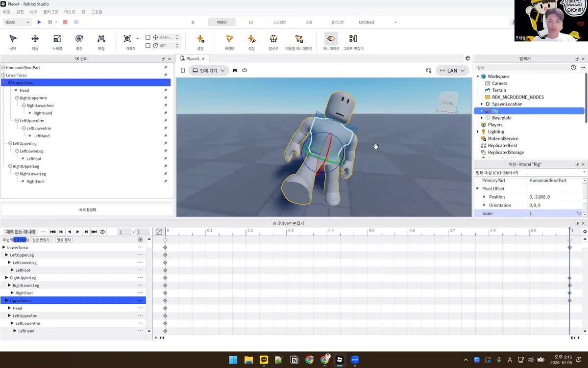Screen dimensions: 588x368
Task: Switch to the 모델 ribbon tab
Action: click(x=309, y=22)
